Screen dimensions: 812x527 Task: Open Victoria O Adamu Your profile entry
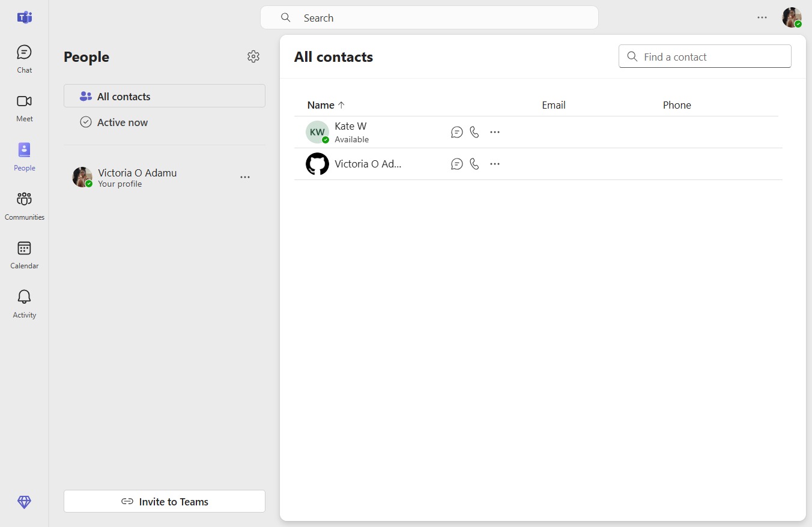point(165,177)
